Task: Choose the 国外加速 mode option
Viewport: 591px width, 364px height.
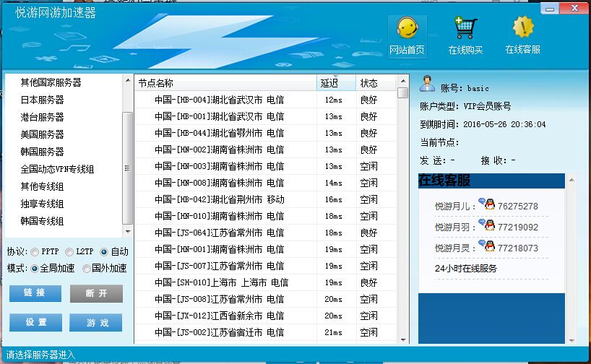Action: coord(87,268)
